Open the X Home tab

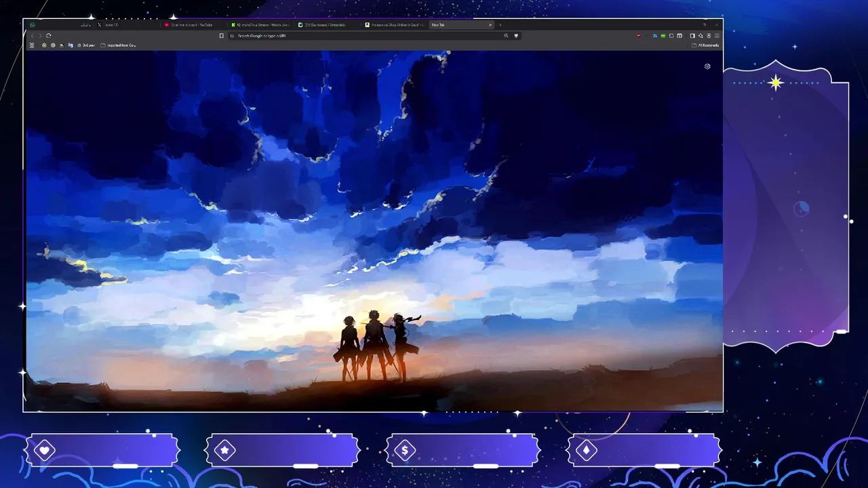126,25
